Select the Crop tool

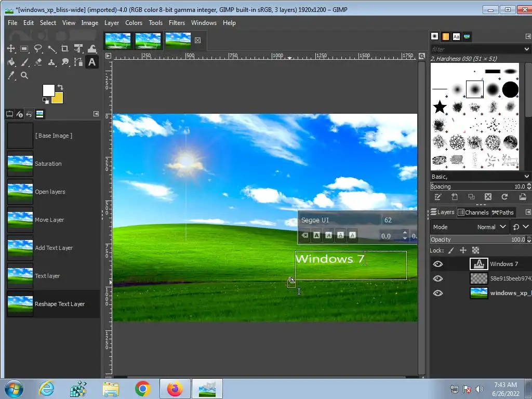pos(65,49)
